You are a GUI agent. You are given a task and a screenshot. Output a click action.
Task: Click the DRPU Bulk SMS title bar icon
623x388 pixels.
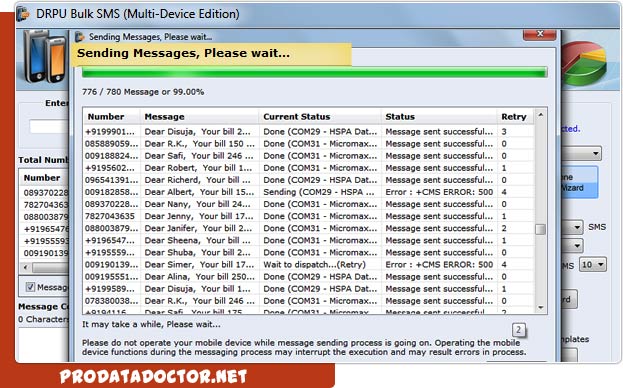click(x=23, y=14)
